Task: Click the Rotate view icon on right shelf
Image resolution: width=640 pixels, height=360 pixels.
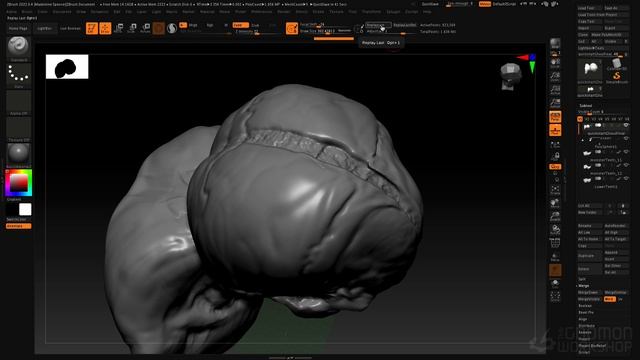Action: tap(555, 230)
